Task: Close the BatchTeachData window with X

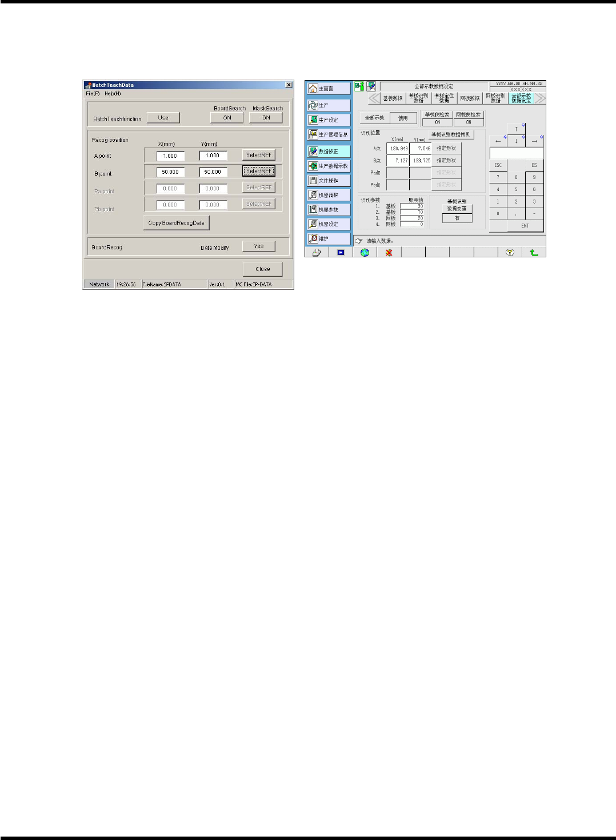Action: [x=289, y=85]
